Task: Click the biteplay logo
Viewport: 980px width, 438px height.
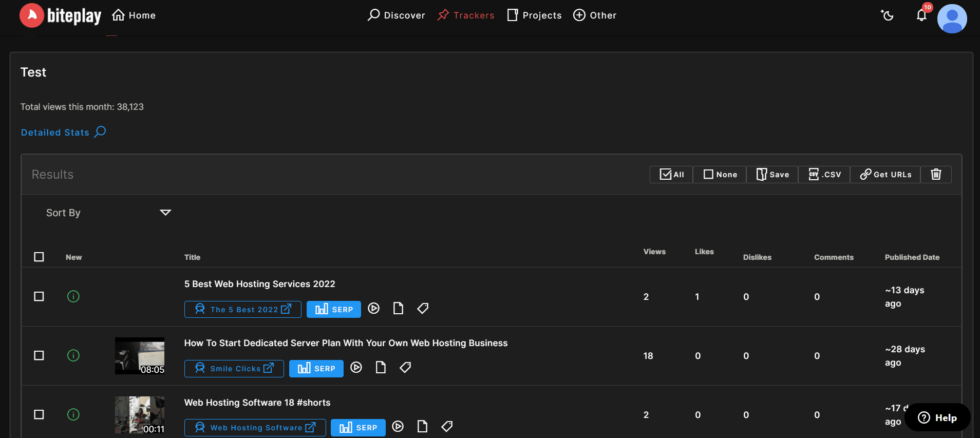Action: tap(61, 15)
